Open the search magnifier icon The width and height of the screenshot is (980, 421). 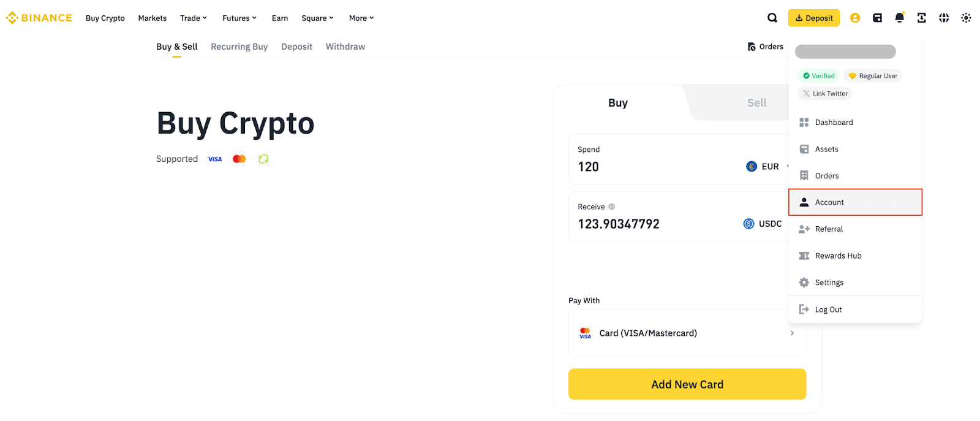(772, 18)
